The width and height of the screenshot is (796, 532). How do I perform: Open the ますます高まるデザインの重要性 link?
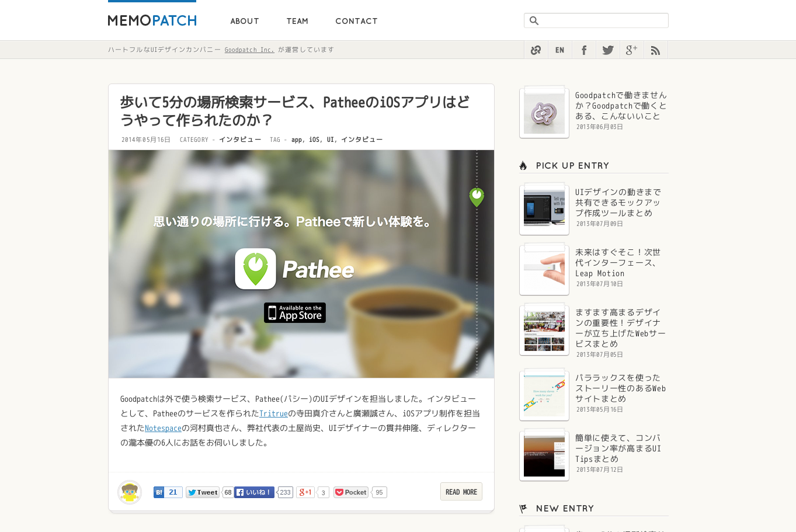[x=620, y=328]
